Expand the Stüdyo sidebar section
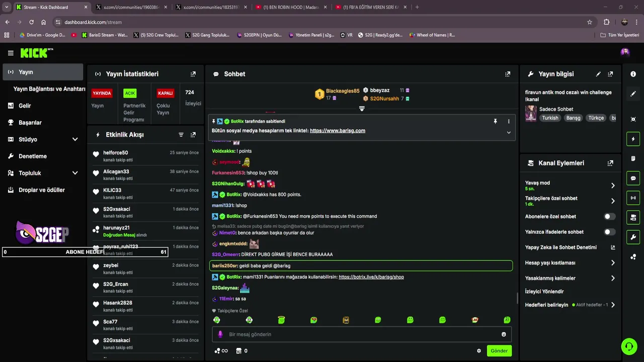This screenshot has height=362, width=644. click(x=75, y=139)
